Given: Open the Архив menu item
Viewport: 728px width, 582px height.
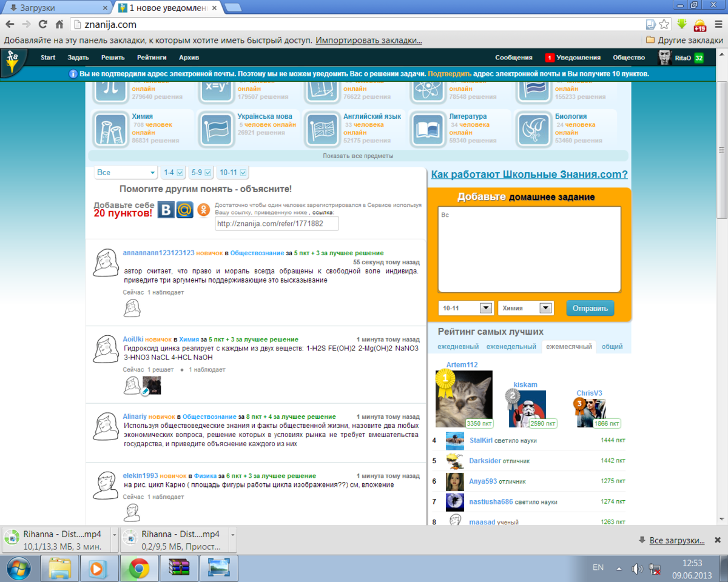Looking at the screenshot, I should coord(189,58).
